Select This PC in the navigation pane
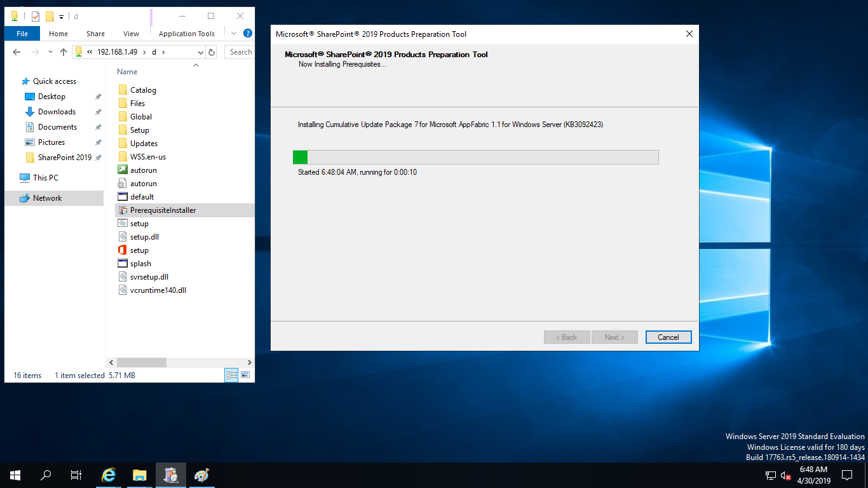Image resolution: width=868 pixels, height=488 pixels. coord(45,178)
